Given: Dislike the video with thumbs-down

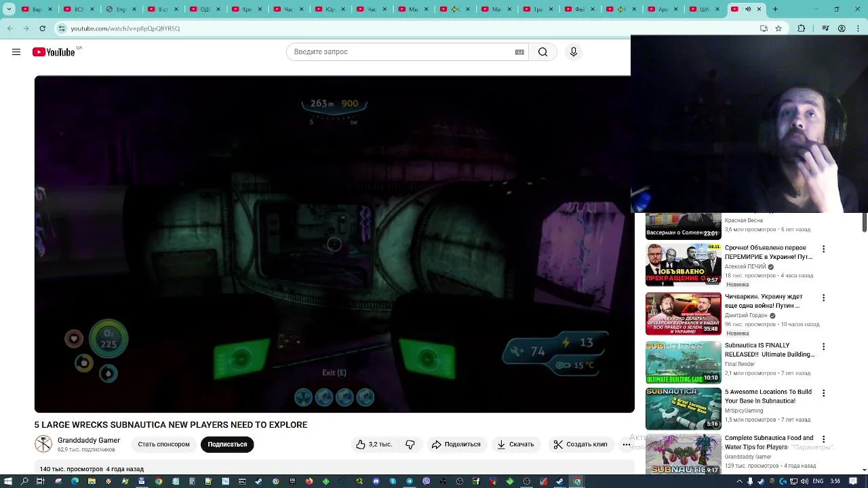Looking at the screenshot, I should click(410, 445).
